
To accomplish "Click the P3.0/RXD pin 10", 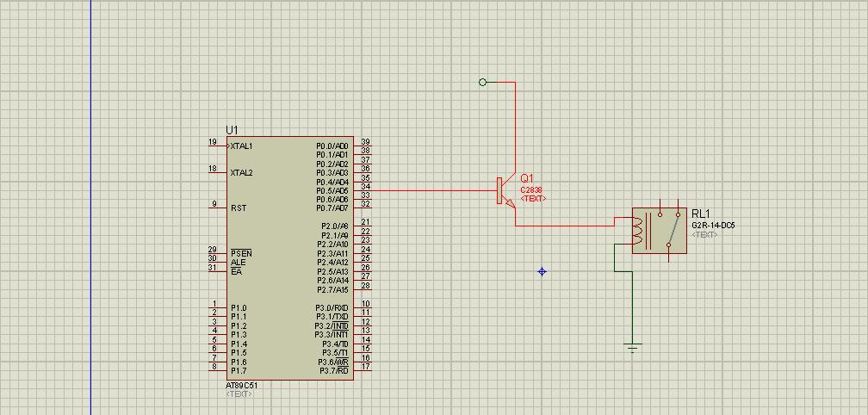I will [362, 307].
